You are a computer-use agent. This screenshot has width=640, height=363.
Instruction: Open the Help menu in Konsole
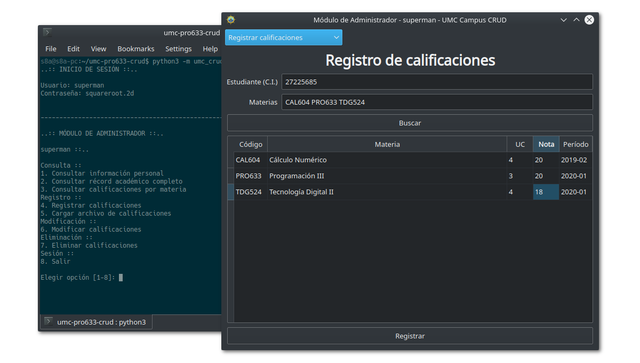[x=210, y=49]
